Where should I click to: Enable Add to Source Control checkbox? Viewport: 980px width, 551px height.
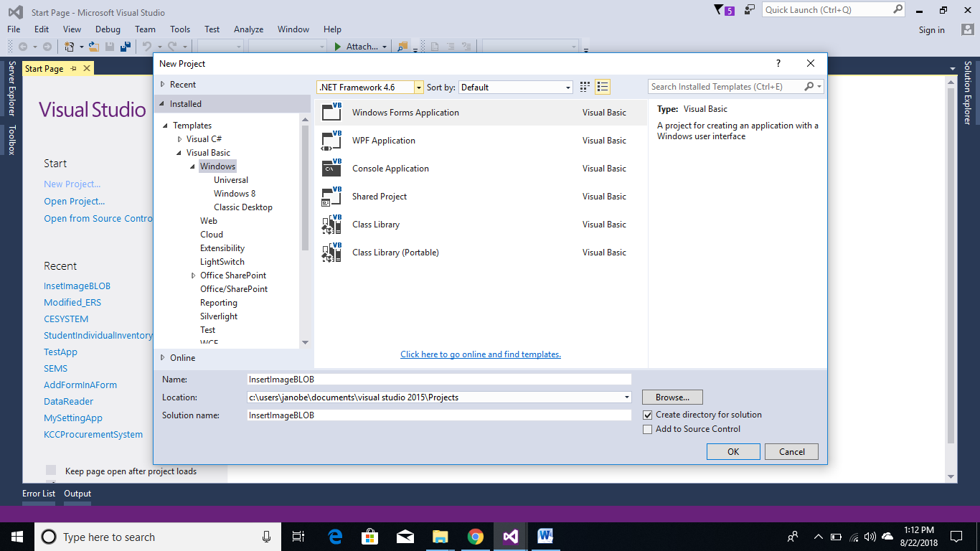648,429
